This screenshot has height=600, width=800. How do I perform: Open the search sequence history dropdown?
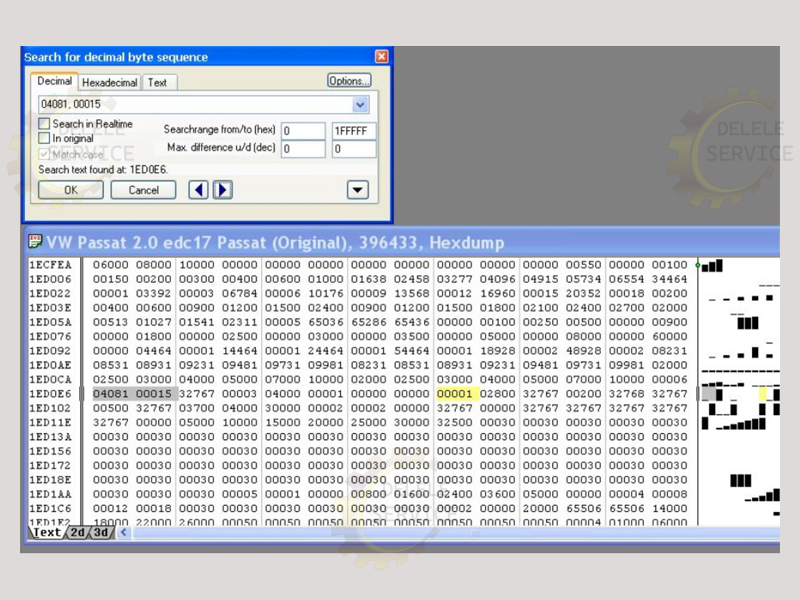[x=360, y=105]
